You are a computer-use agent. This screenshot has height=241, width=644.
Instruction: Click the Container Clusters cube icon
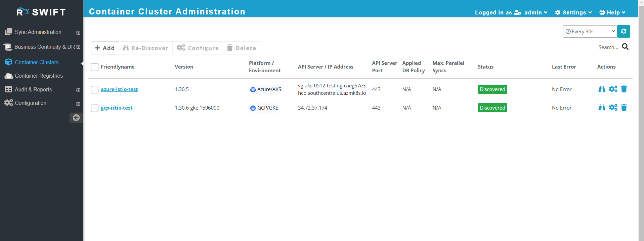click(x=9, y=62)
